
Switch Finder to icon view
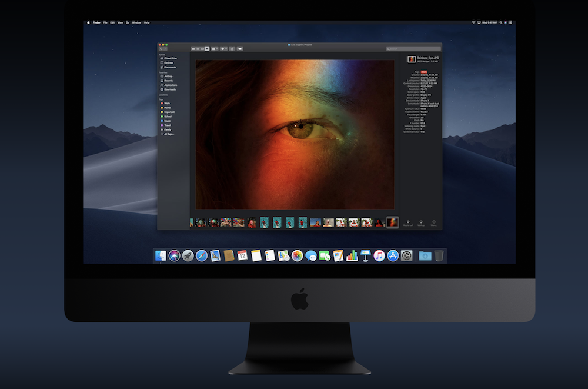[193, 49]
